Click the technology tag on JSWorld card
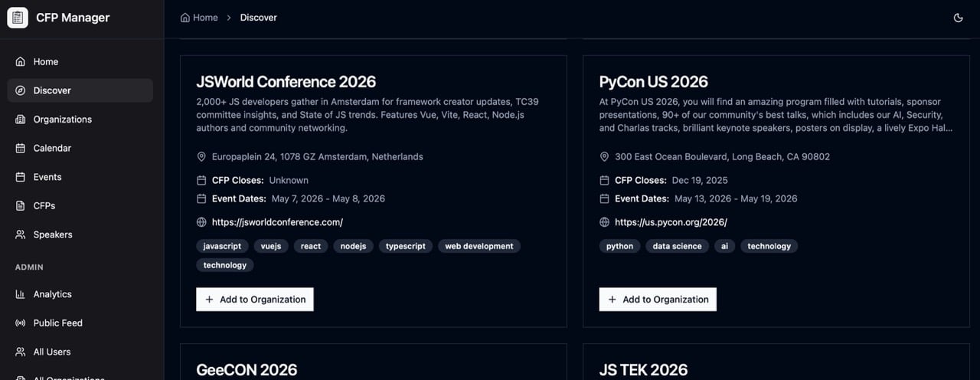This screenshot has height=380, width=980. tap(225, 265)
